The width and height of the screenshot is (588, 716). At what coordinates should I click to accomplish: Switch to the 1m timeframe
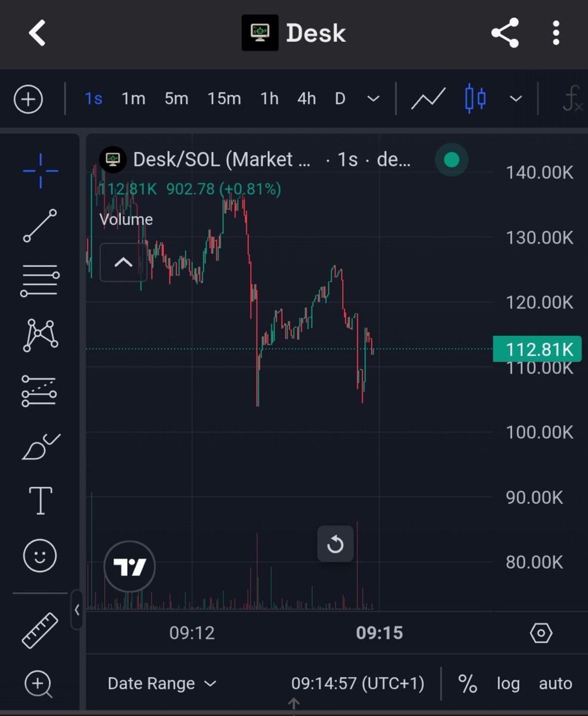coord(134,98)
